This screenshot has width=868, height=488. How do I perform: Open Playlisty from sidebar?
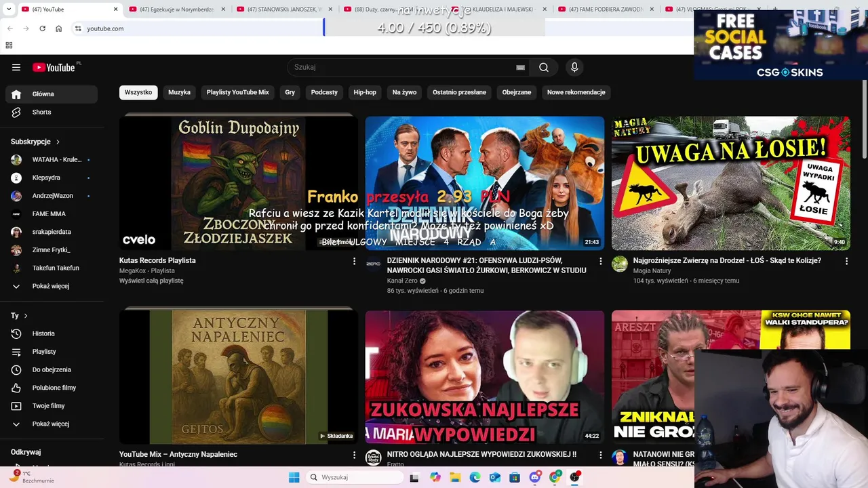pos(52,352)
